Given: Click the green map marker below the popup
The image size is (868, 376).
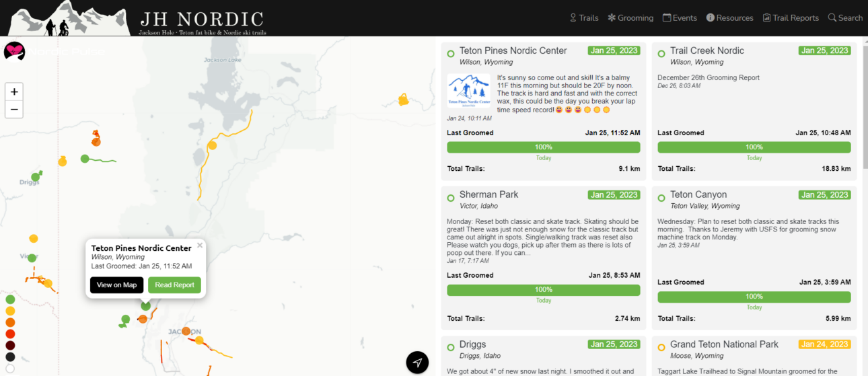Looking at the screenshot, I should point(146,306).
